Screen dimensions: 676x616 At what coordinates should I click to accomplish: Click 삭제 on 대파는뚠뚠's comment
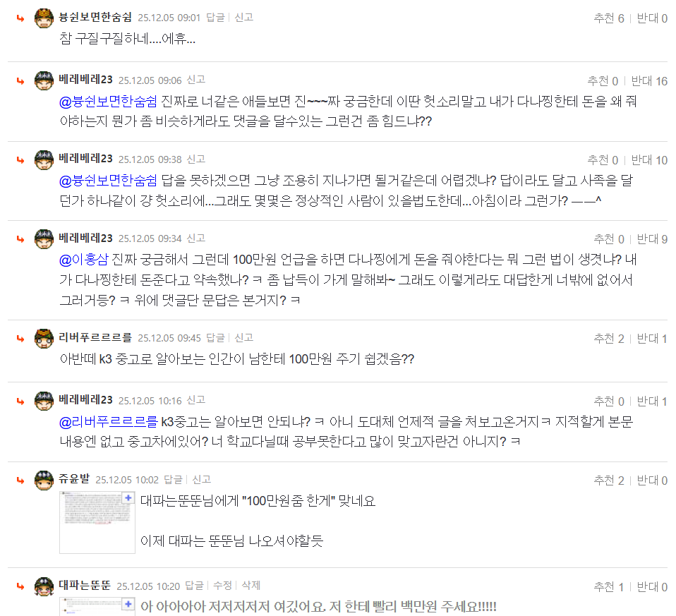251,585
